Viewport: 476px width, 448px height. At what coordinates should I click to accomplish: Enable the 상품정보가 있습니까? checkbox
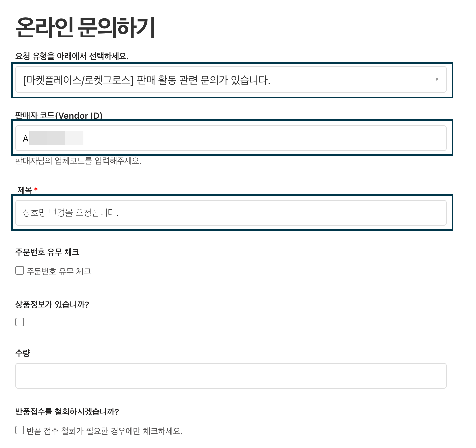click(x=20, y=322)
